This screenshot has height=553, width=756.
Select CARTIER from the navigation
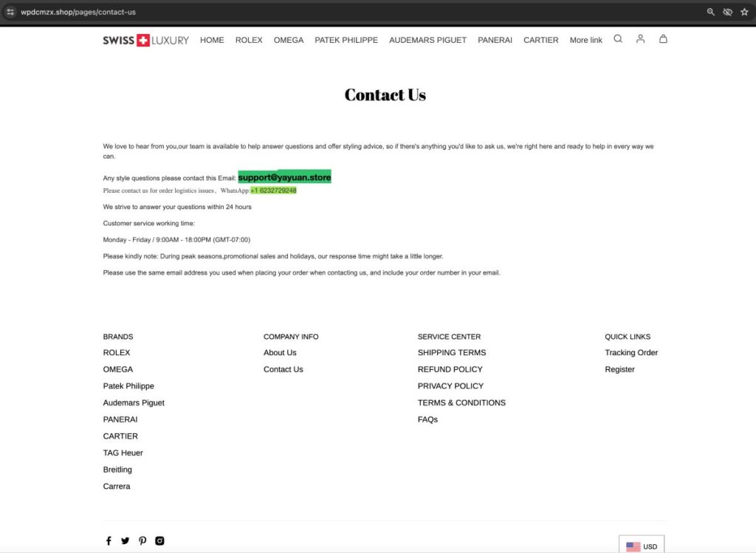(540, 40)
